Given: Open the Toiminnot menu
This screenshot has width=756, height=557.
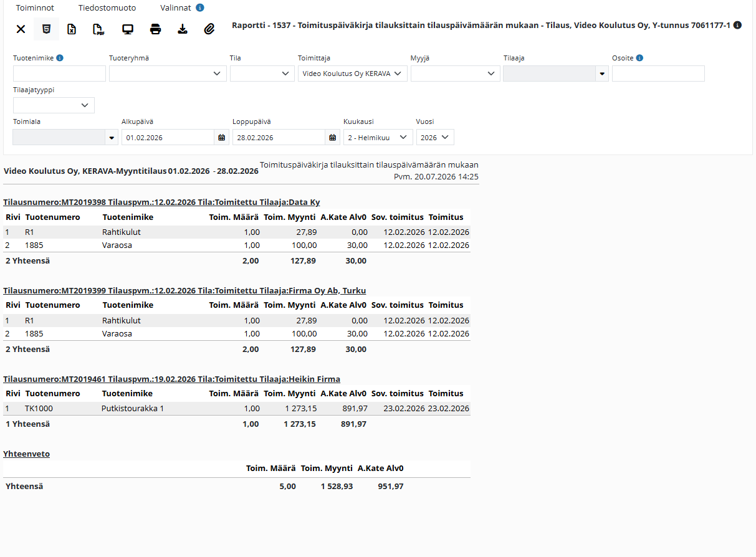Looking at the screenshot, I should click(35, 8).
